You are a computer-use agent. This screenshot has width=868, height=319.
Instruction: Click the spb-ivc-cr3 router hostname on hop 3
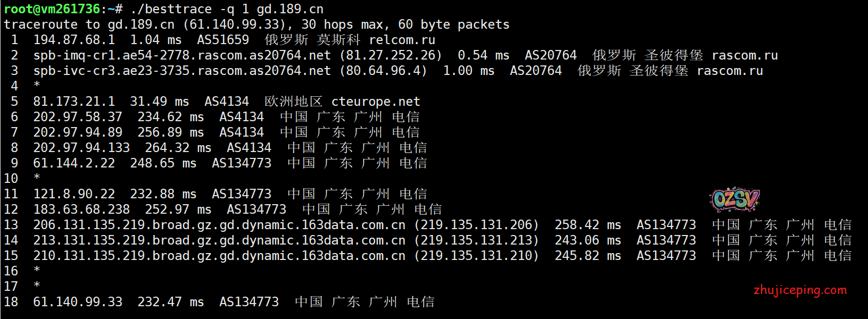coord(181,71)
